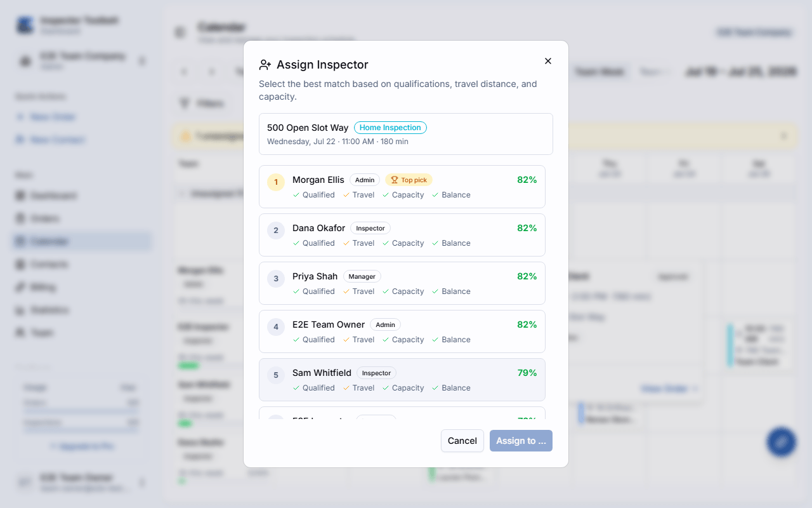Select the Morgan Ellis inspector card

pyautogui.click(x=402, y=187)
